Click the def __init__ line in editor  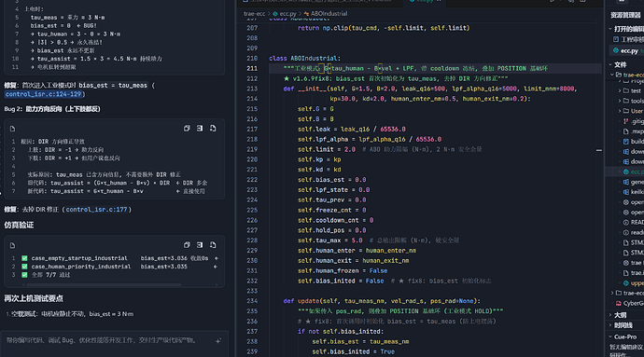(430, 89)
